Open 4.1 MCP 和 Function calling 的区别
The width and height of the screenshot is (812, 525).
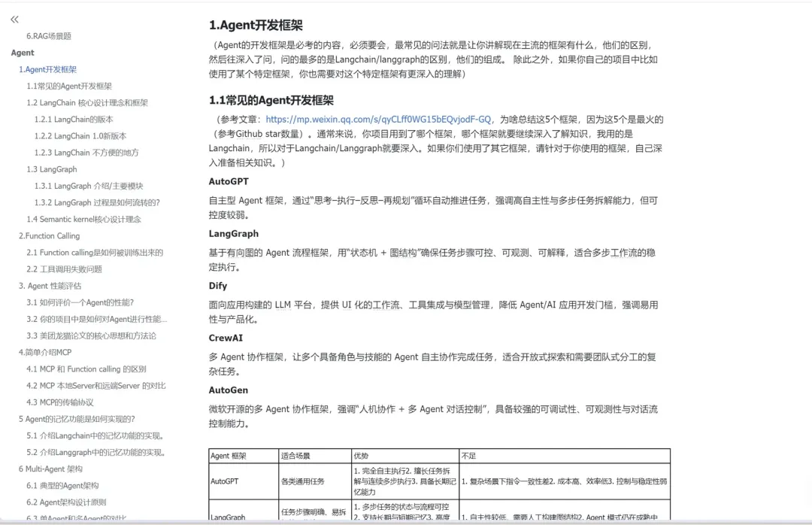coord(86,369)
